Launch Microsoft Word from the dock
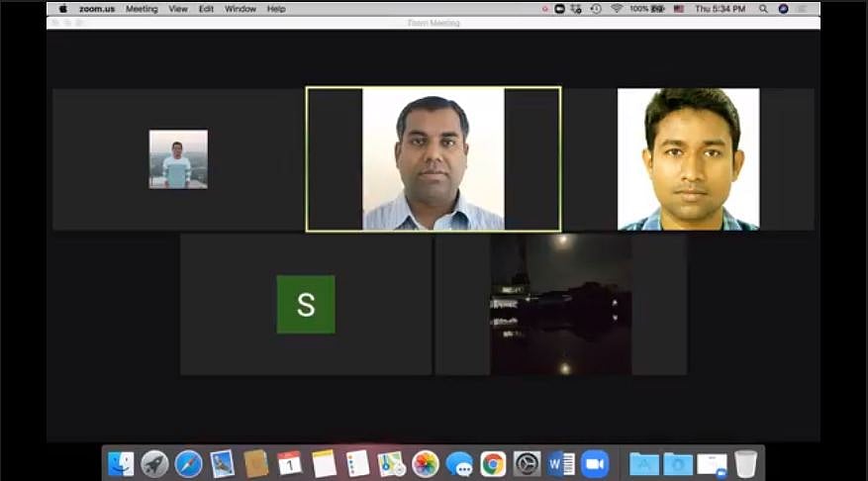The image size is (868, 481). [x=560, y=463]
